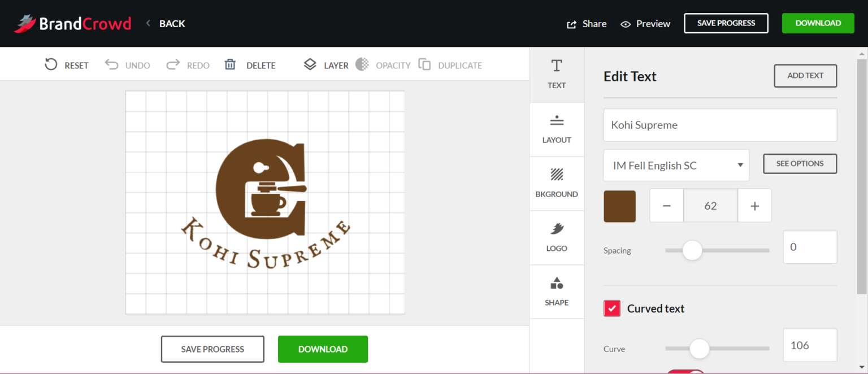Click the green DOWNLOAD button
868x374 pixels.
[x=818, y=23]
